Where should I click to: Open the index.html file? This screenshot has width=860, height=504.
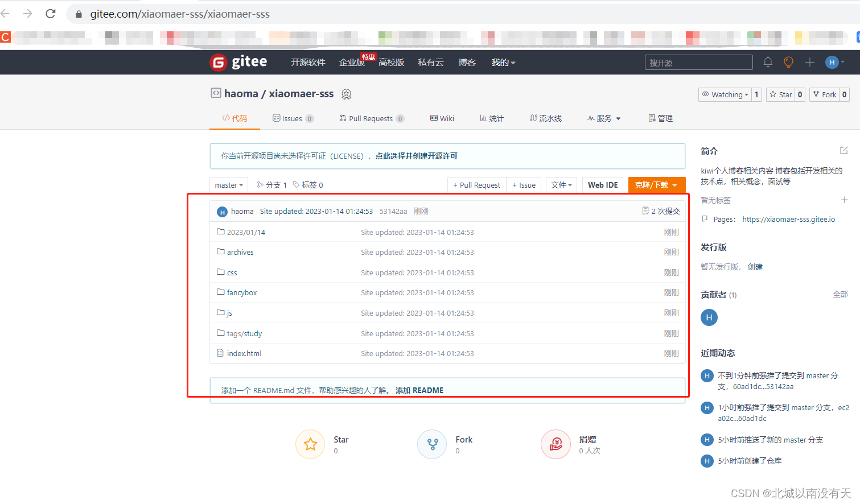244,353
